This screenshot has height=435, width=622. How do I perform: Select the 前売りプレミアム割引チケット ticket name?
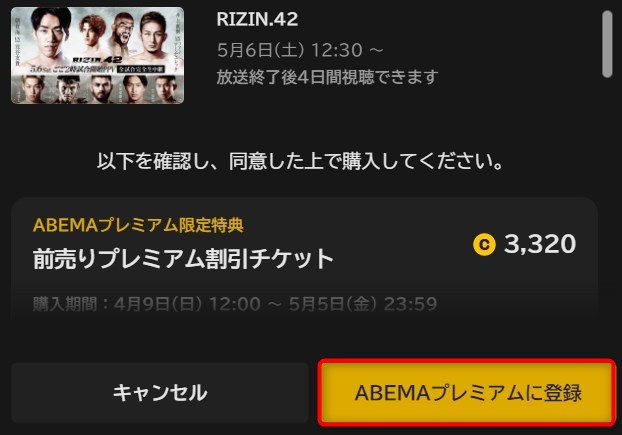(x=183, y=259)
